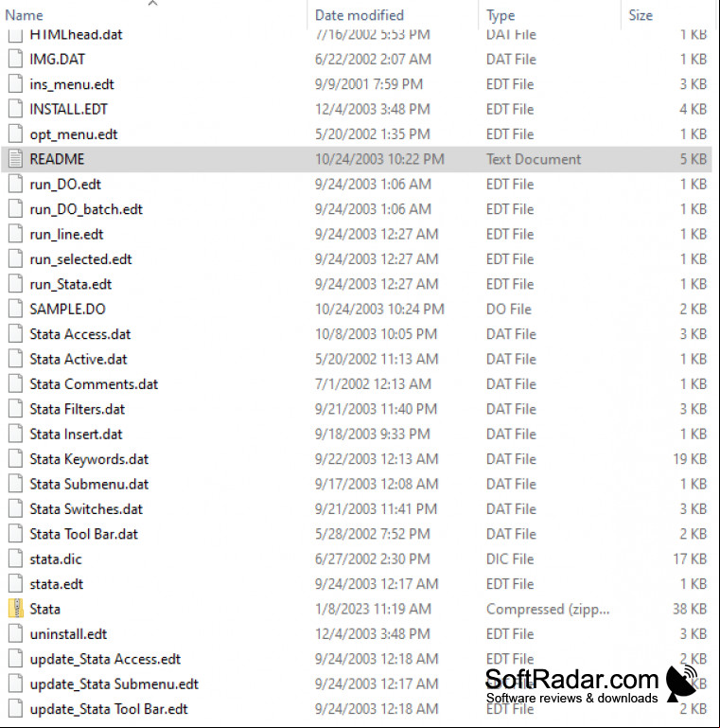Click the opt_menu.edt file icon
720x728 pixels.
[15, 134]
